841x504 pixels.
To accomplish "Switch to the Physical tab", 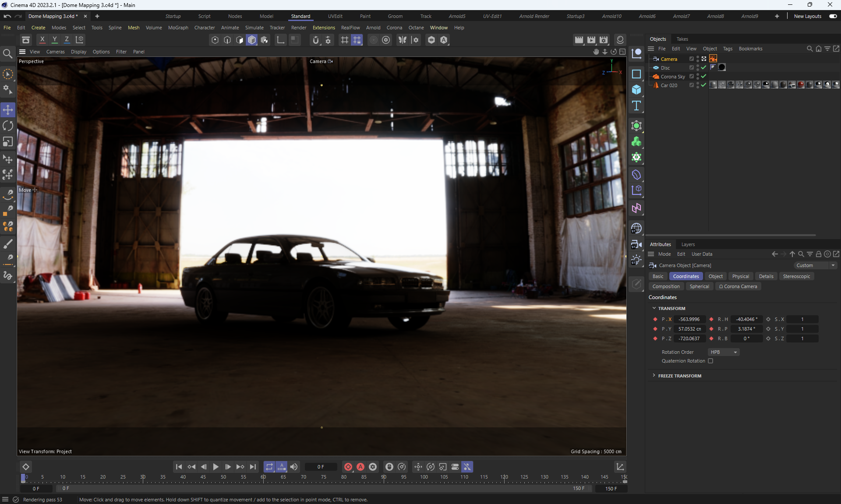I will coord(740,276).
